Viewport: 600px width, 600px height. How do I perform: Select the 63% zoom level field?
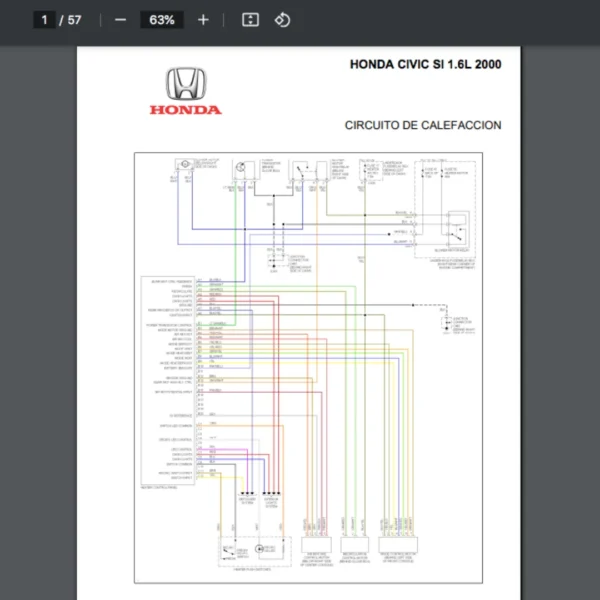[x=162, y=20]
